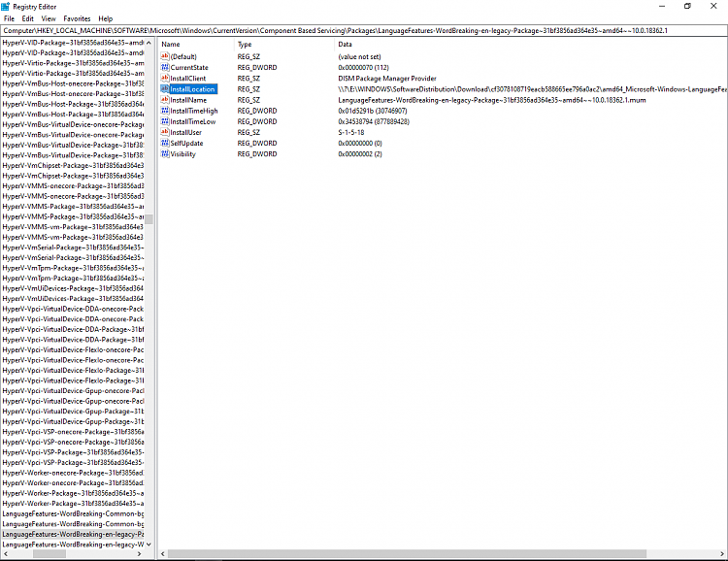Click the InstallTimeHigh DWORD icon
This screenshot has height=561, width=728.
coord(165,111)
